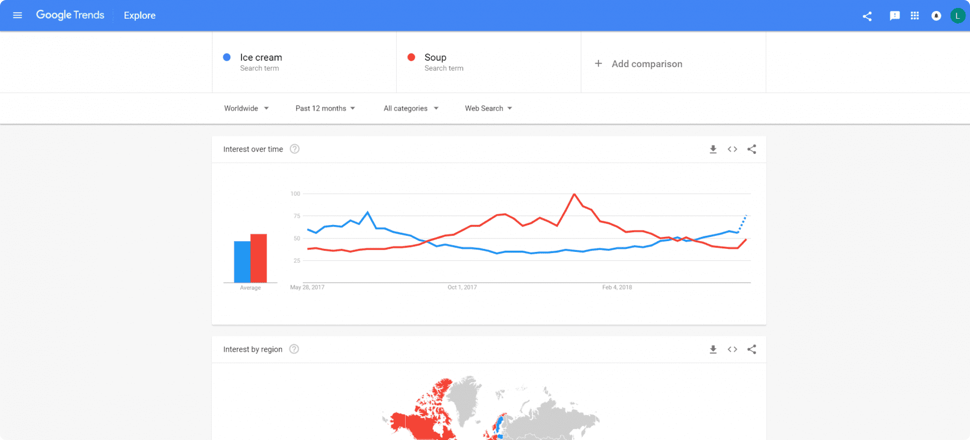This screenshot has height=440, width=970.
Task: Open the Past 12 months dropdown
Action: [325, 108]
